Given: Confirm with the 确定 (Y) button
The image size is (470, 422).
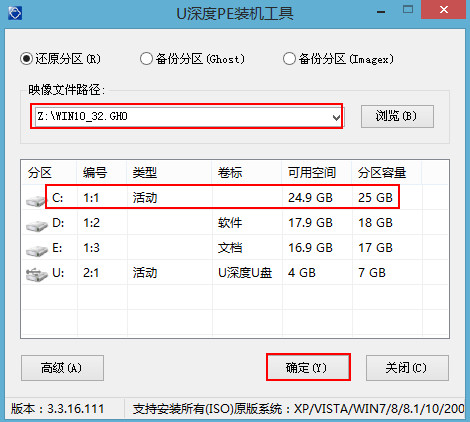Looking at the screenshot, I should tap(308, 368).
